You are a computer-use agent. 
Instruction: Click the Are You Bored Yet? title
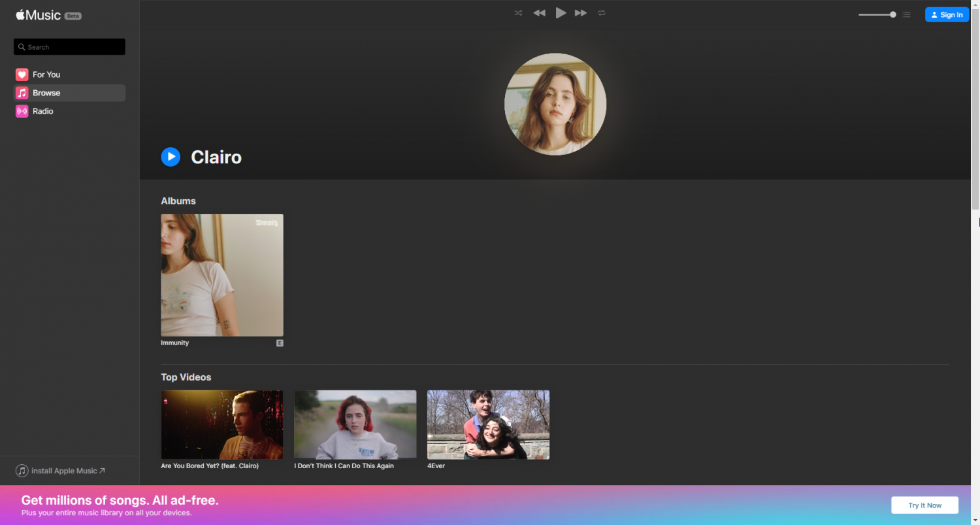click(x=210, y=466)
